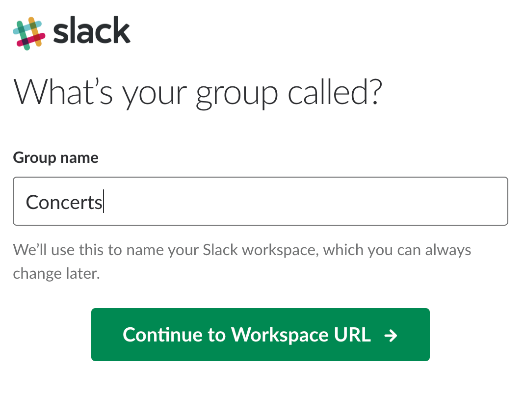The height and width of the screenshot is (420, 524).
Task: Place cursor after the text Concerts
Action: click(104, 202)
